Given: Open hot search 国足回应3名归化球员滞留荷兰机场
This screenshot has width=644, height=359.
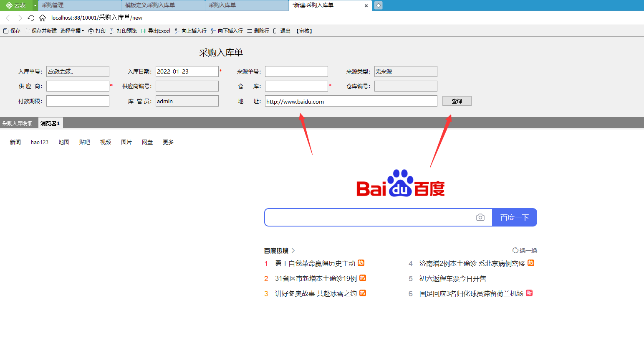Looking at the screenshot, I should [x=471, y=293].
